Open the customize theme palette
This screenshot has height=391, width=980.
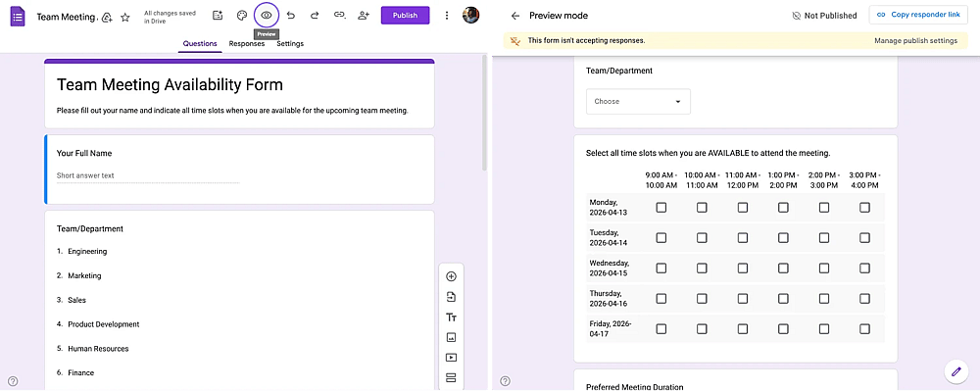click(x=242, y=16)
